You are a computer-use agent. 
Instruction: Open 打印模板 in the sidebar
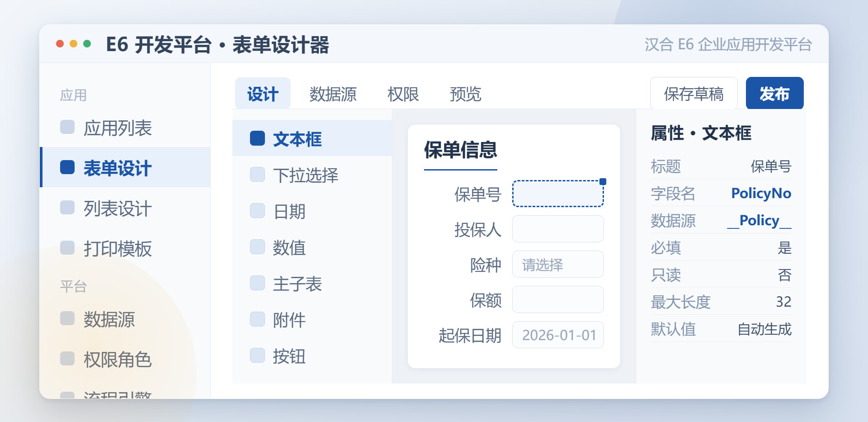pos(125,248)
